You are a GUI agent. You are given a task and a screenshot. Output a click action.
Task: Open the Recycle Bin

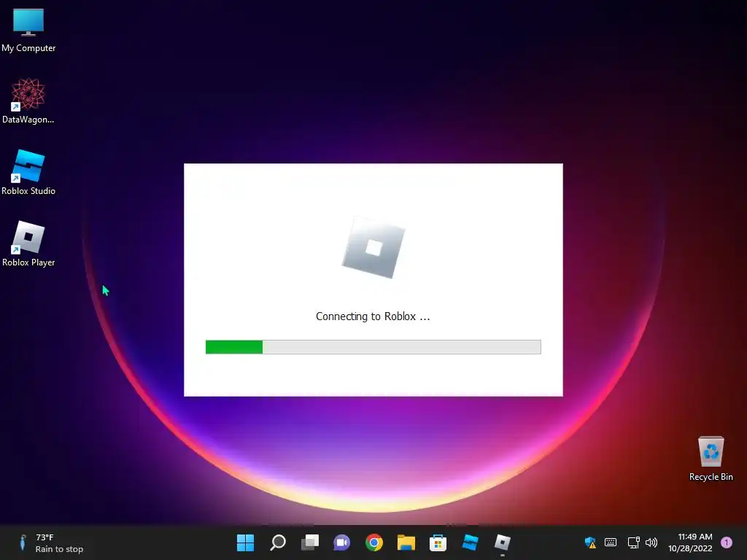711,459
